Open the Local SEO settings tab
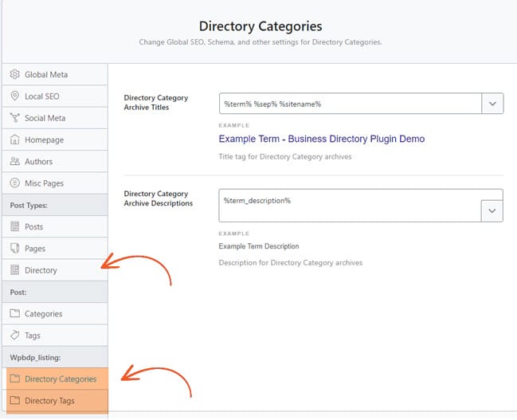This screenshot has height=420, width=517. coord(55,96)
